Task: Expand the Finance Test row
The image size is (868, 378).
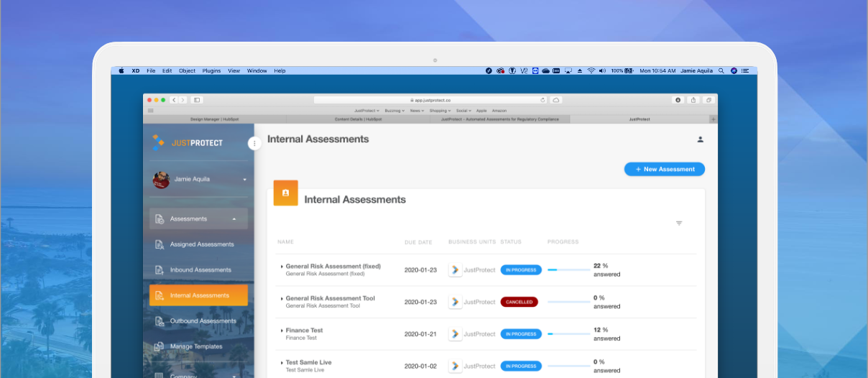Action: tap(282, 331)
